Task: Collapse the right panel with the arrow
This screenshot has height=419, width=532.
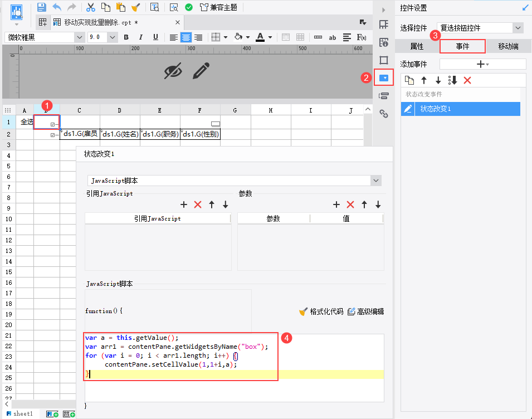Action: point(383,10)
